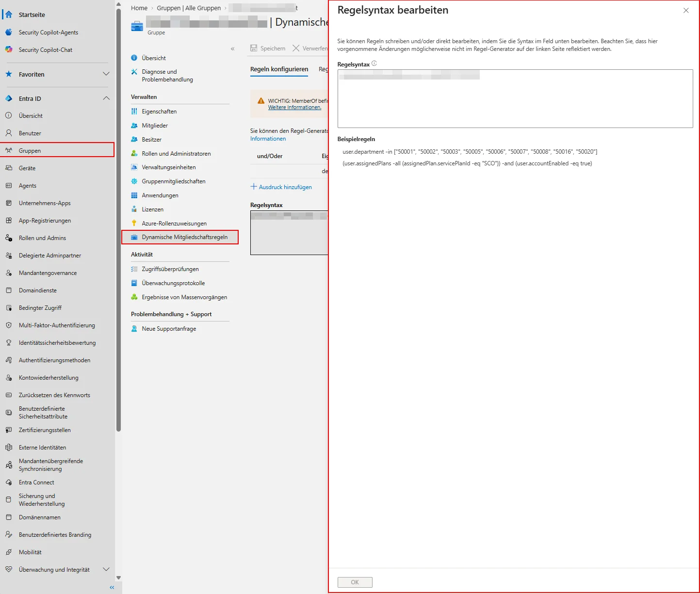
Task: Click the Übersicht info icon in group menu
Action: 134,58
